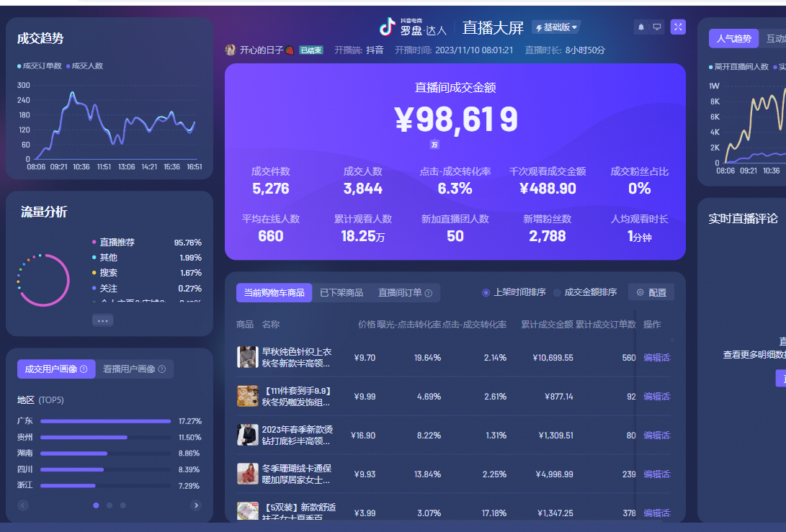
Task: Click the monitor projection icon in the header
Action: click(657, 27)
